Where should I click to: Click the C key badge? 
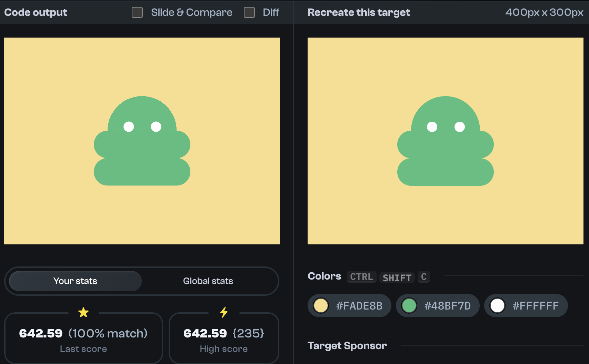tap(424, 277)
